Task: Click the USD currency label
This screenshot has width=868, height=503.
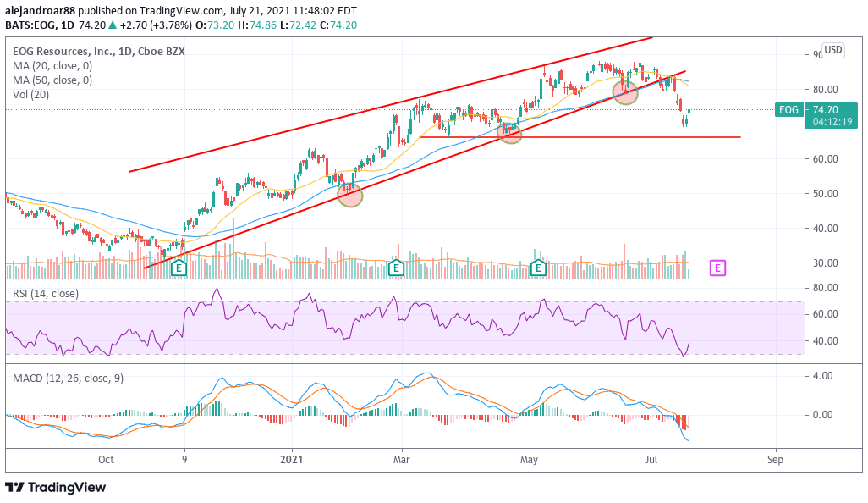Action: pyautogui.click(x=832, y=50)
